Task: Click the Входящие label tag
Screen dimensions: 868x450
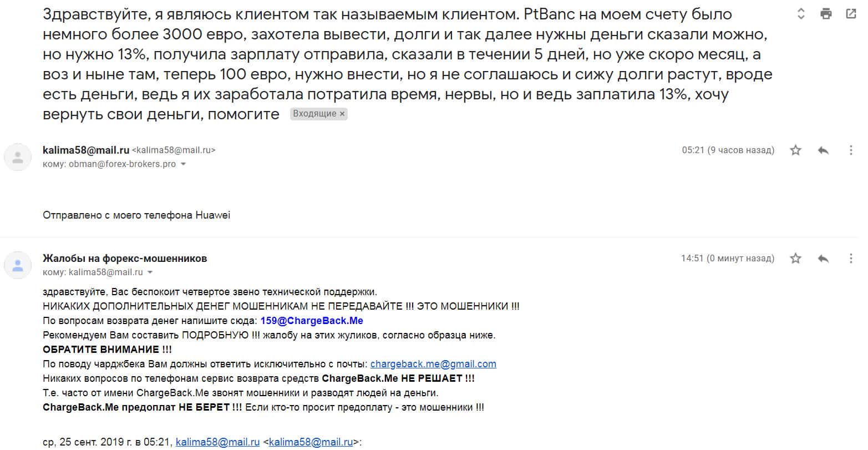Action: click(x=314, y=114)
